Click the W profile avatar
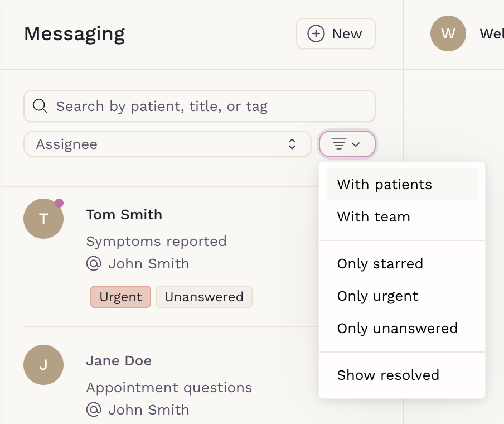The image size is (504, 424). [448, 33]
